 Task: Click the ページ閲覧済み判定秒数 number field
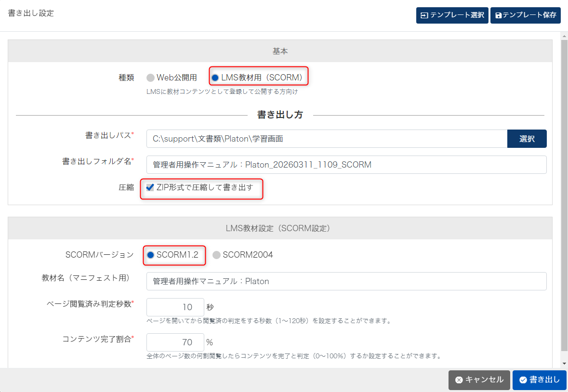tap(175, 307)
